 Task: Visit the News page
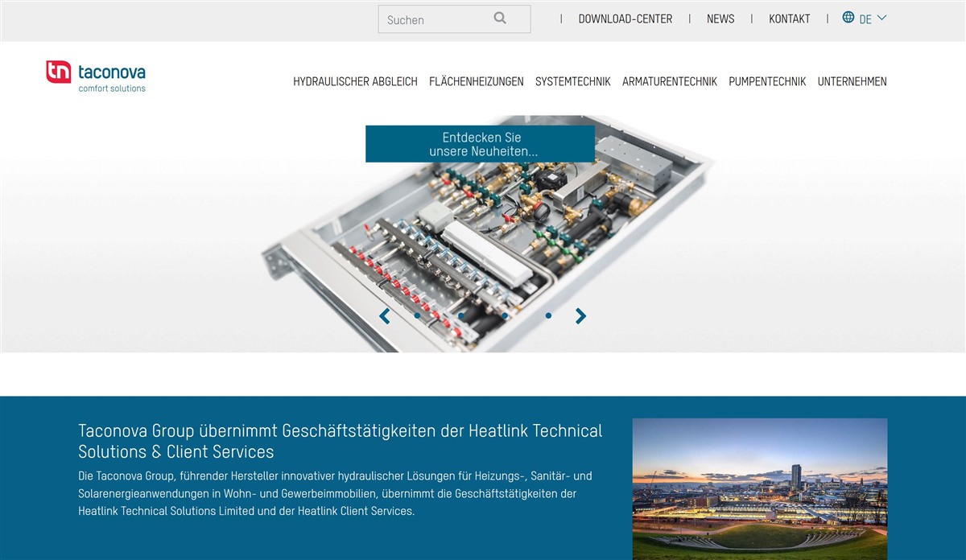(x=720, y=19)
